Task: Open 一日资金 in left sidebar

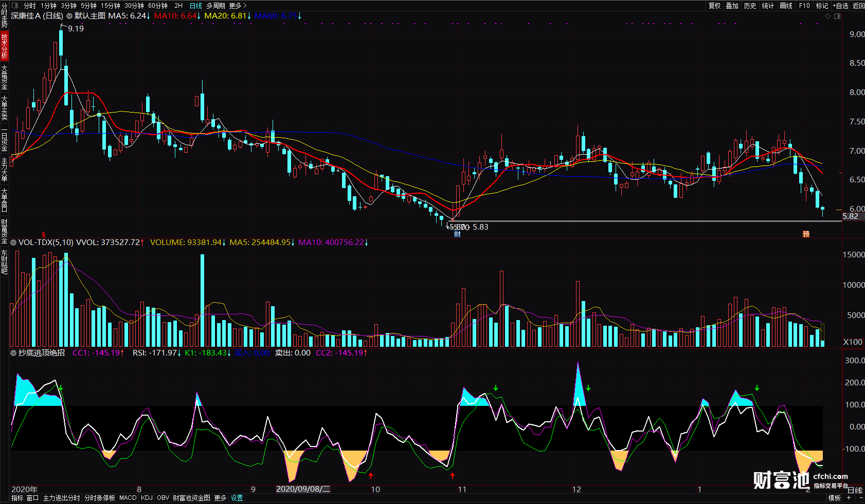Action: 4,138
